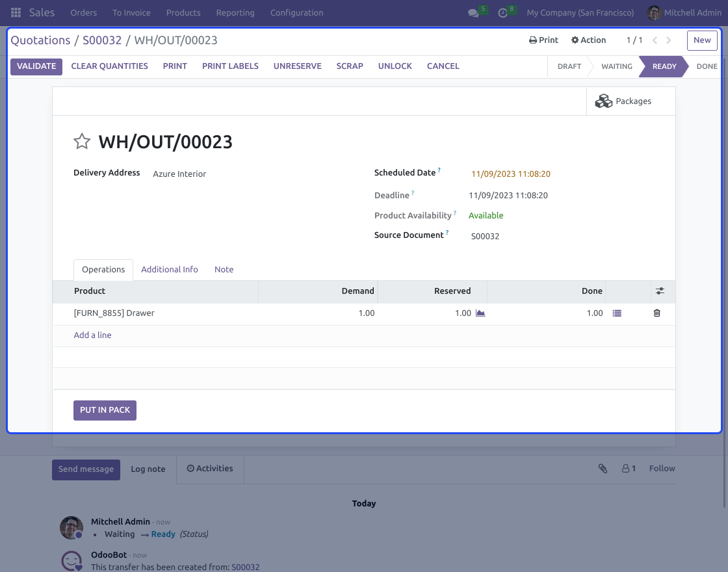Image resolution: width=728 pixels, height=572 pixels.
Task: Click the UNRESERVE button
Action: coord(298,66)
